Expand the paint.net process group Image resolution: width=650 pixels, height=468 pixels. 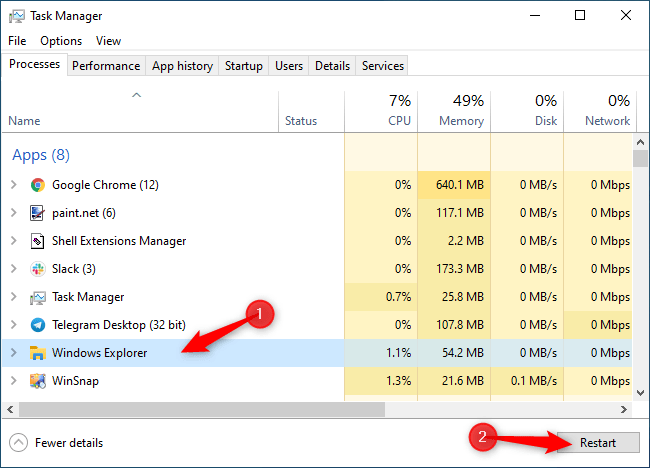(x=14, y=213)
